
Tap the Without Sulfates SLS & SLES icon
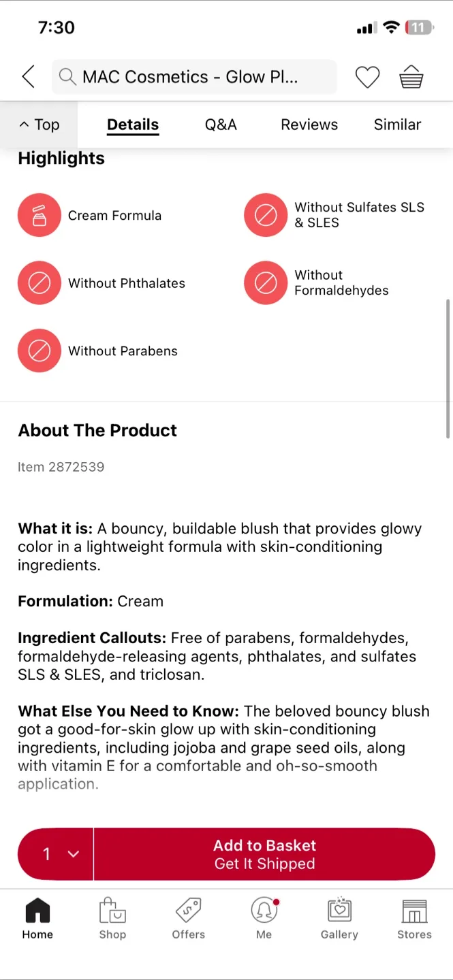[266, 215]
